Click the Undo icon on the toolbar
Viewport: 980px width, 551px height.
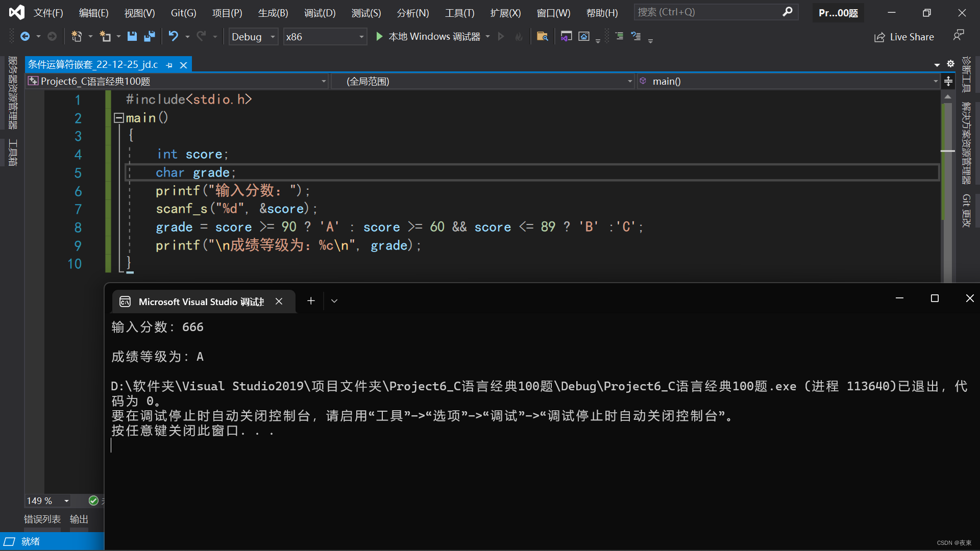click(x=173, y=36)
